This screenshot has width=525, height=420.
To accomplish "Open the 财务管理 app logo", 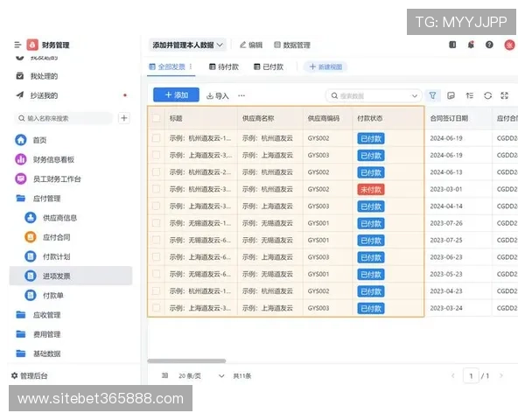I will click(x=32, y=45).
